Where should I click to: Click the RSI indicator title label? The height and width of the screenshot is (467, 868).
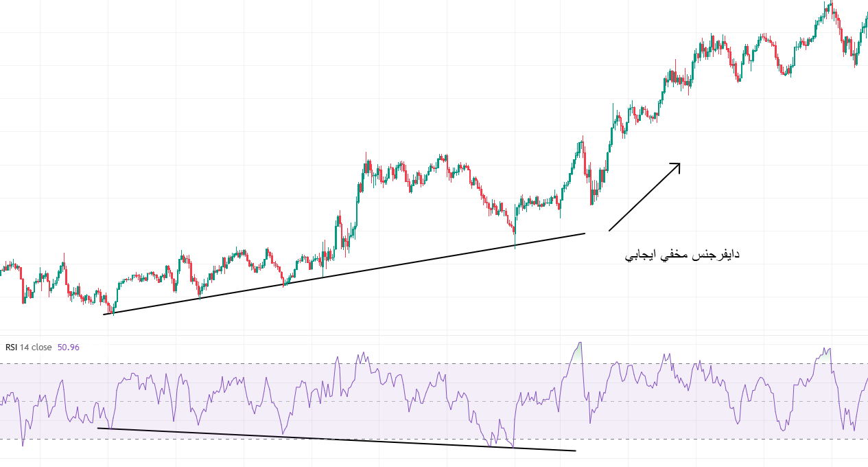click(x=11, y=348)
